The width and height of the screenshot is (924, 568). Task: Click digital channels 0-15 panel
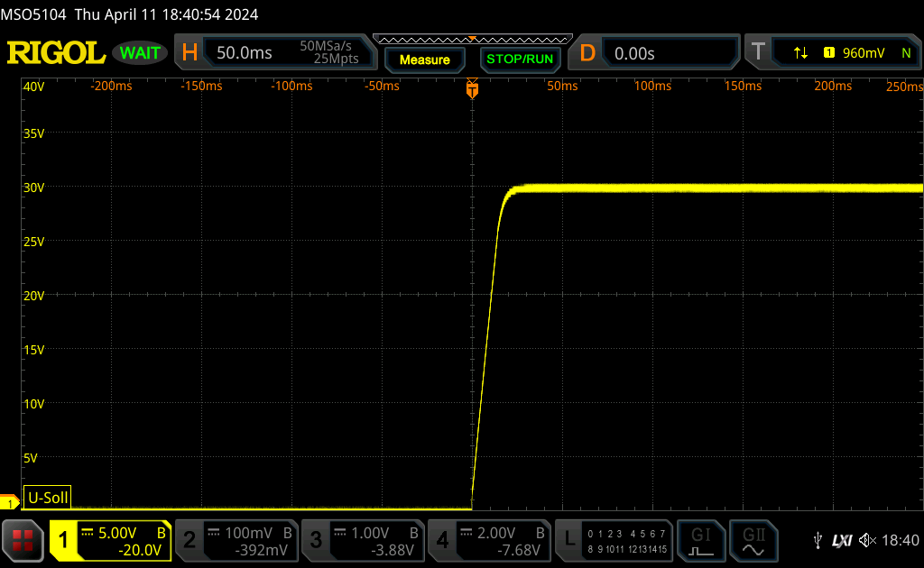tap(627, 541)
